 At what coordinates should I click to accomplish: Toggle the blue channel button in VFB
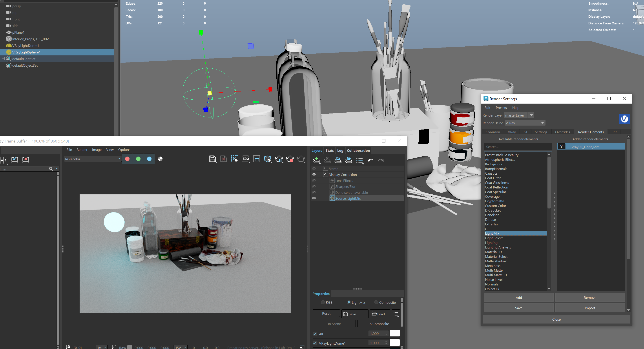149,159
